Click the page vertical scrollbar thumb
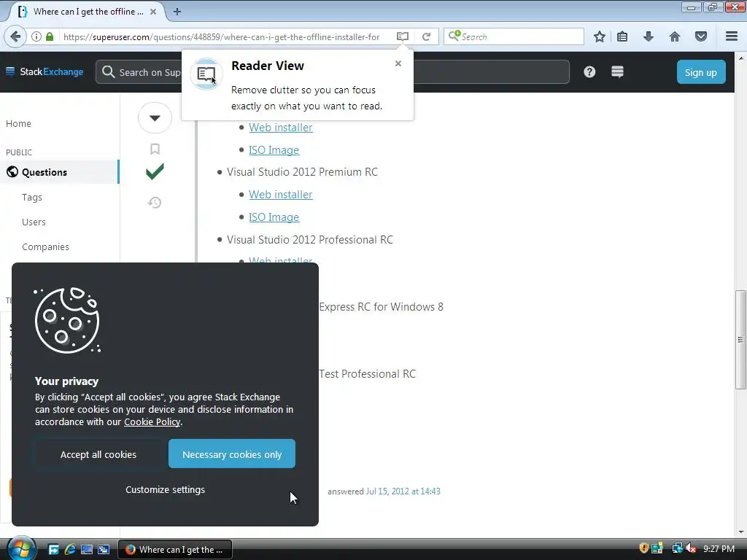The width and height of the screenshot is (747, 560). click(741, 340)
